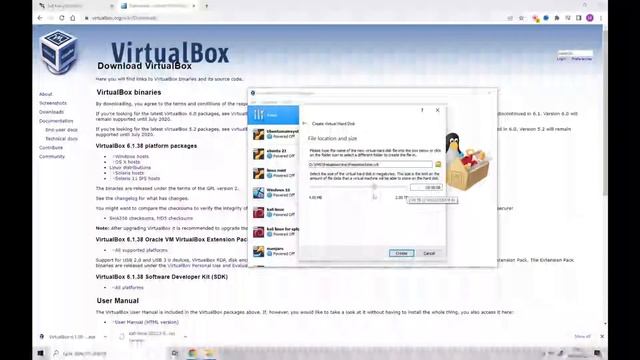Image resolution: width=640 pixels, height=360 pixels.
Task: Click the disk size value field
Action: click(426, 187)
